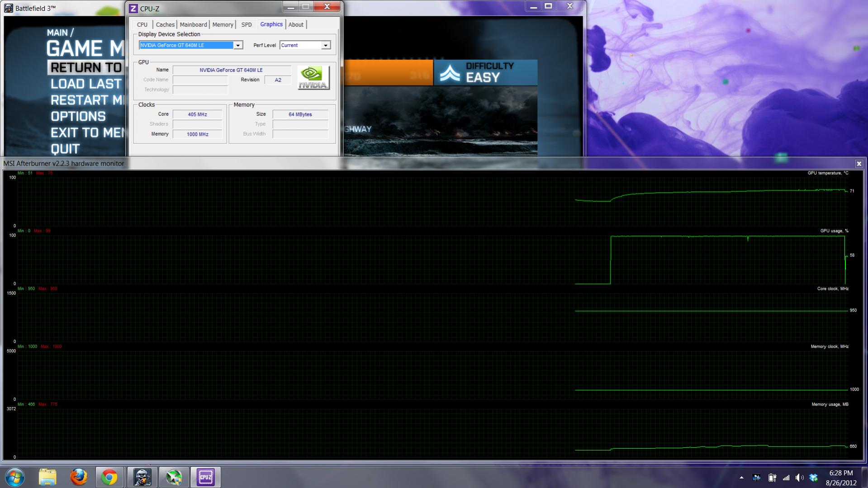Switch to Battlefield 3 via its taskbar icon
The width and height of the screenshot is (868, 488).
142,477
